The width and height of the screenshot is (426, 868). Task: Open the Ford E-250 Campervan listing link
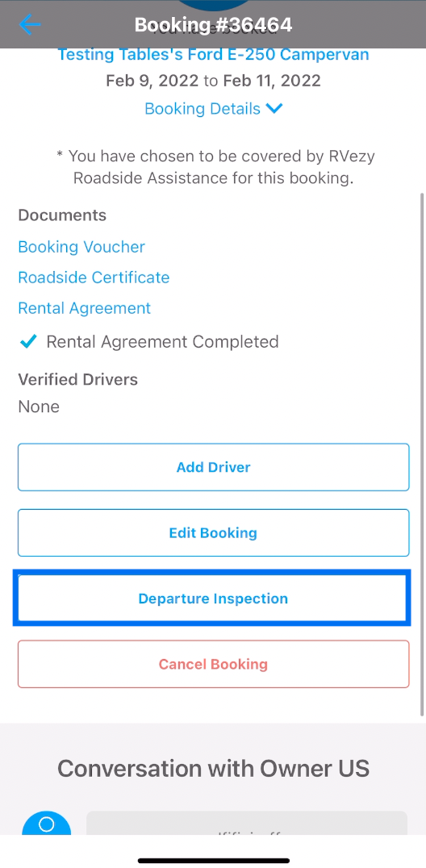point(213,55)
